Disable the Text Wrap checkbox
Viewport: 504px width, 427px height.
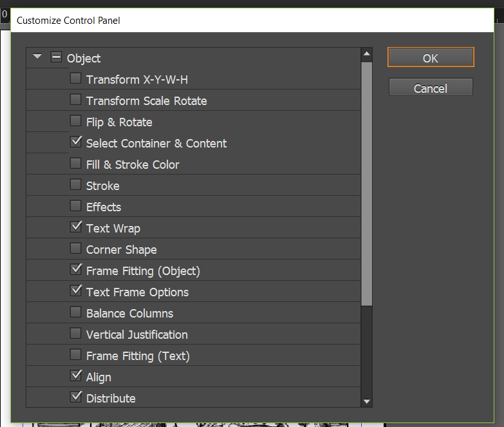point(75,227)
